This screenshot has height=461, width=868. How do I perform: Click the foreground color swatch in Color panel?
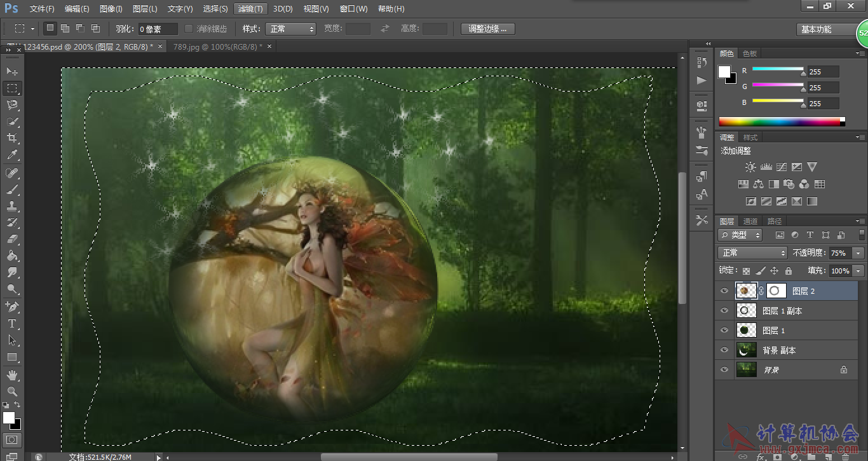(x=724, y=72)
